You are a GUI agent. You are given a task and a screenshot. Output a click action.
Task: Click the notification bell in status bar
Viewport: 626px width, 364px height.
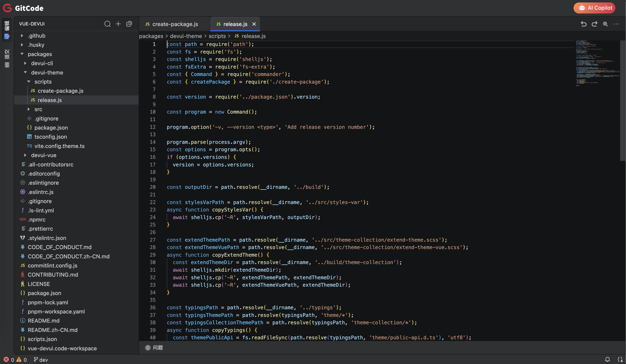pos(607,359)
